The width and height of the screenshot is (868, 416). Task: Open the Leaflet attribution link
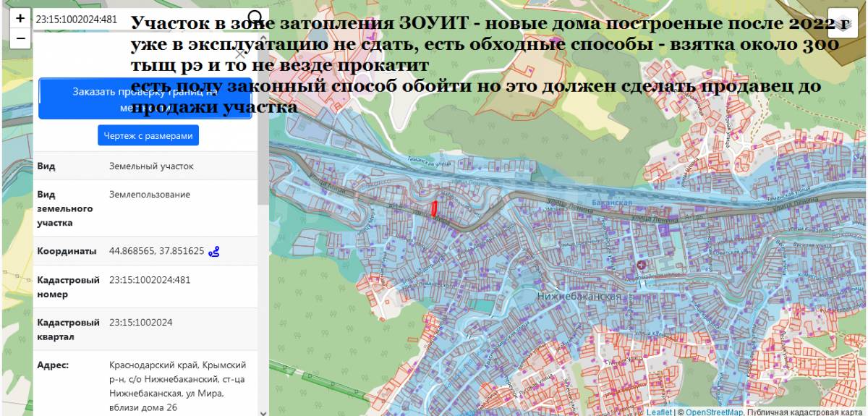pos(658,412)
